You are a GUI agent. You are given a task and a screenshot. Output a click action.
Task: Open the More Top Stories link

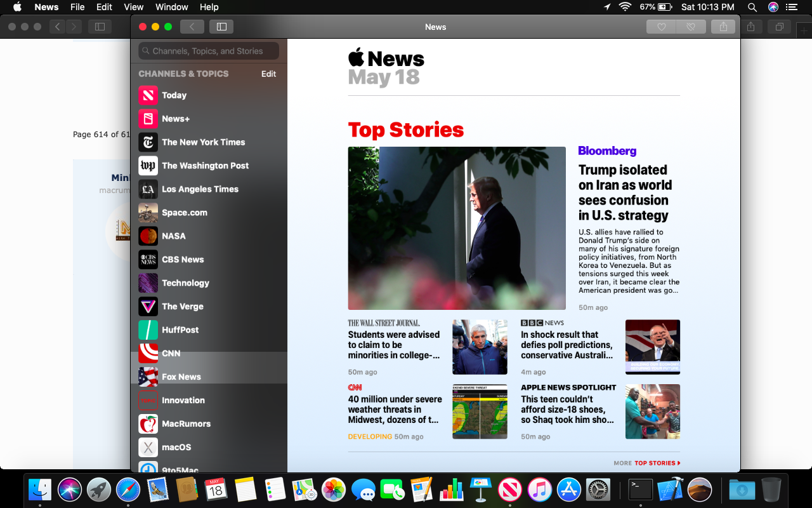(x=647, y=463)
